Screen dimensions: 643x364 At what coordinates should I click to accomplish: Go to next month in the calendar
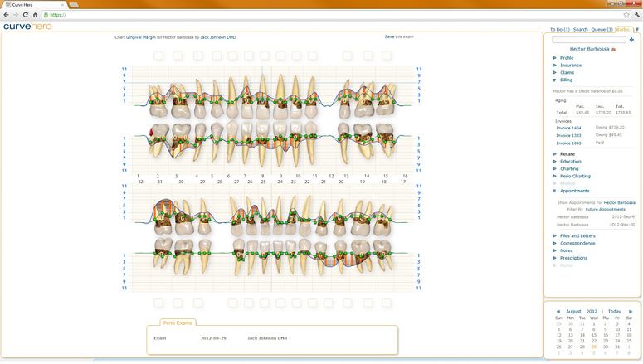[x=631, y=312]
